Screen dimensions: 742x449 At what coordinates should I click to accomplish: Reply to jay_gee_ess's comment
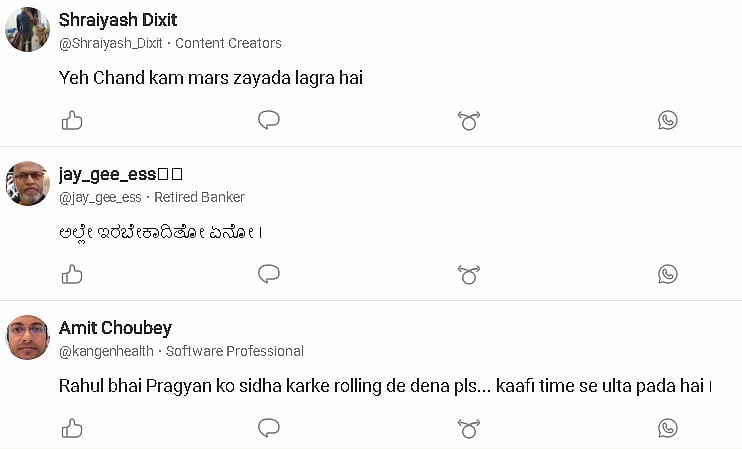coord(268,274)
